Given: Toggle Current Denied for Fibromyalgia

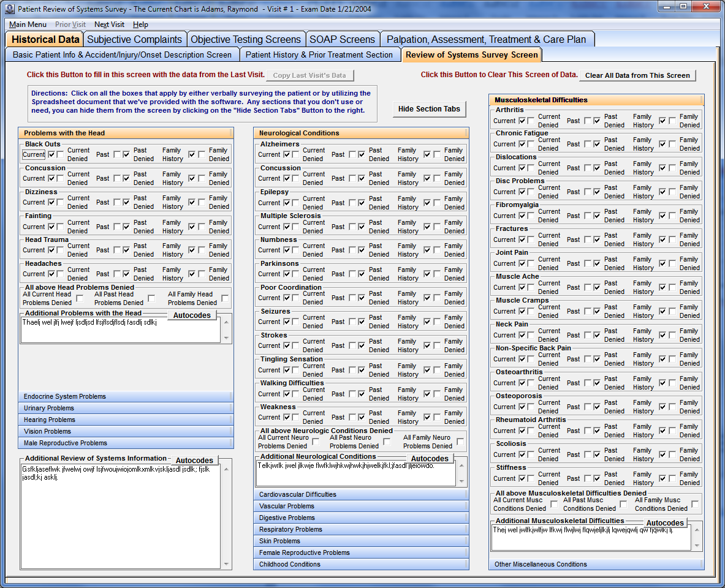Looking at the screenshot, I should (532, 216).
